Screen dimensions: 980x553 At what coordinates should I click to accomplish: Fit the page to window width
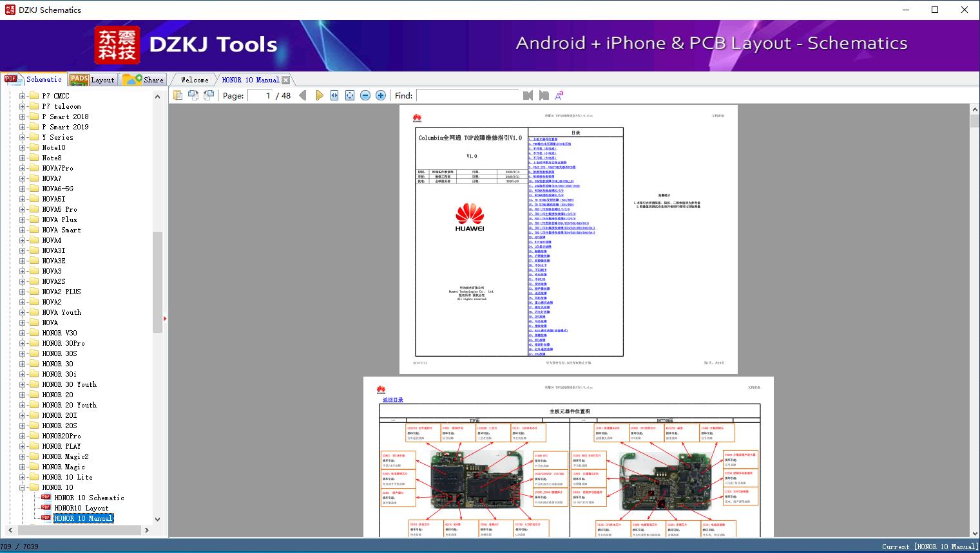(334, 95)
